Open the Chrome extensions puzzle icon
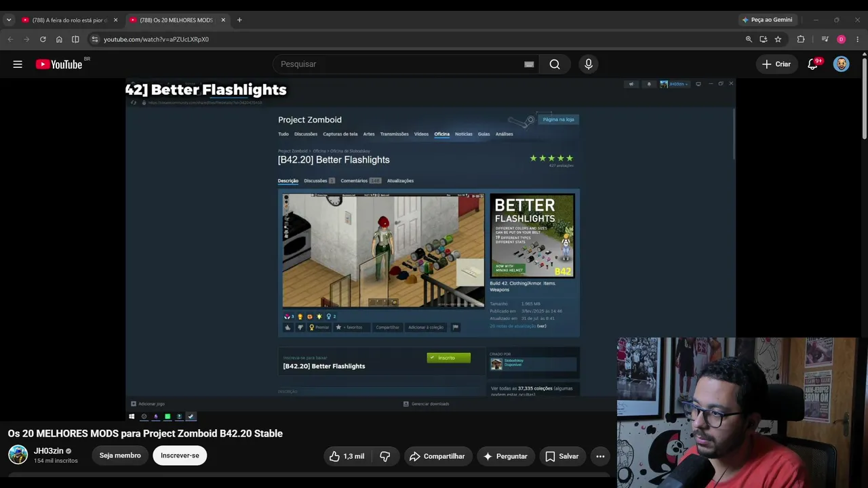The height and width of the screenshot is (488, 868). pos(801,39)
